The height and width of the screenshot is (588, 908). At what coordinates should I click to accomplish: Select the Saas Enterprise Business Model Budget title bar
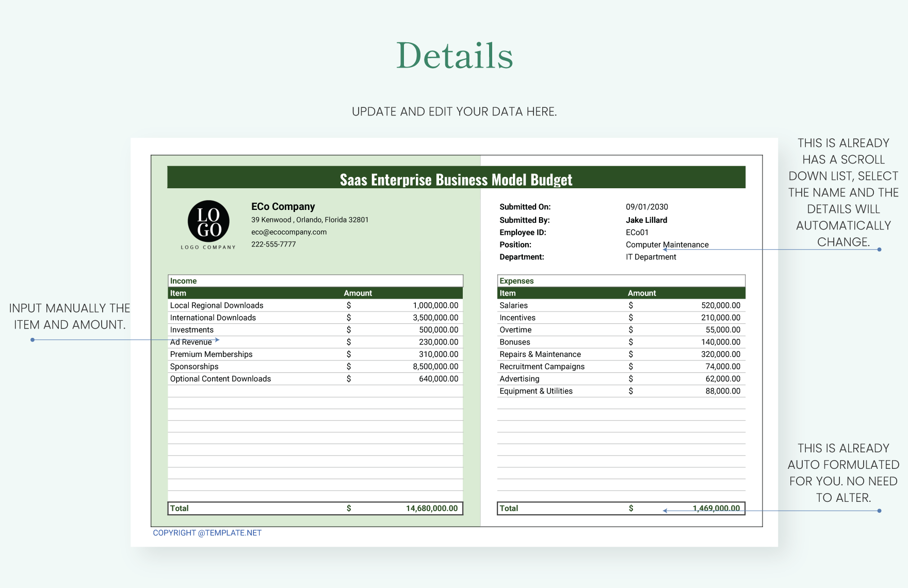click(456, 179)
